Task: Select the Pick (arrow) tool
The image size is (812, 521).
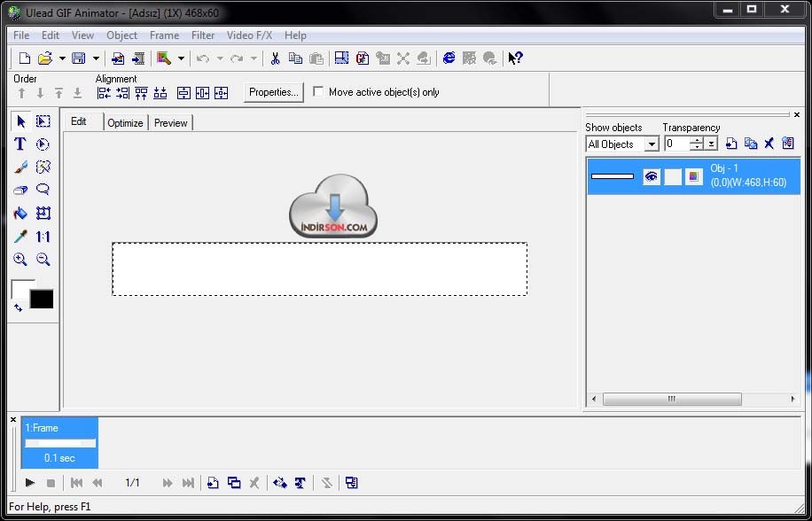Action: pyautogui.click(x=20, y=121)
